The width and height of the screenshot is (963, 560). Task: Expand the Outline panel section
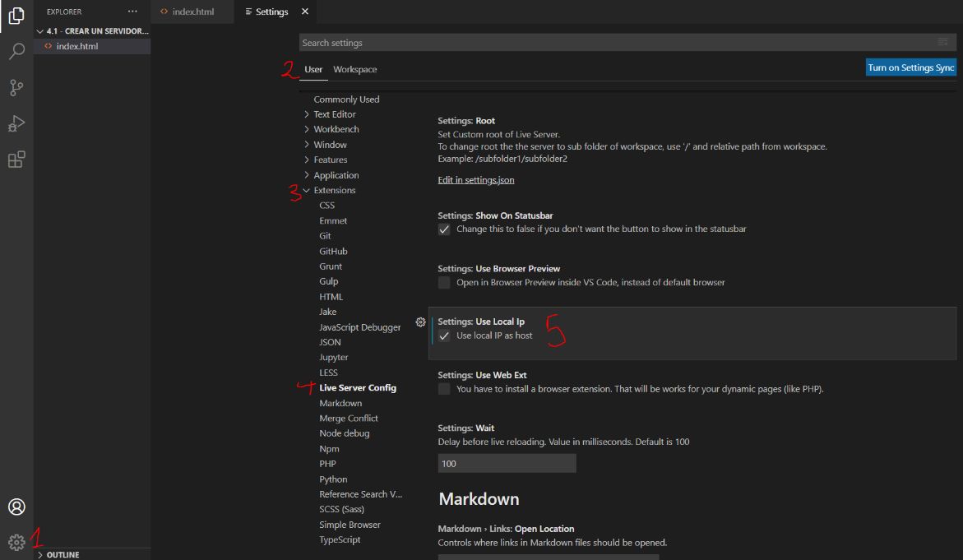click(x=63, y=555)
